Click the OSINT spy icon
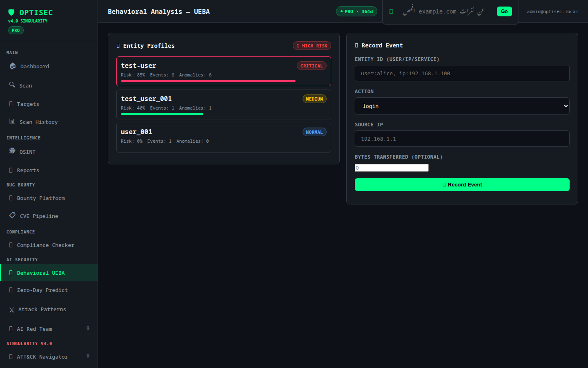 [12, 151]
